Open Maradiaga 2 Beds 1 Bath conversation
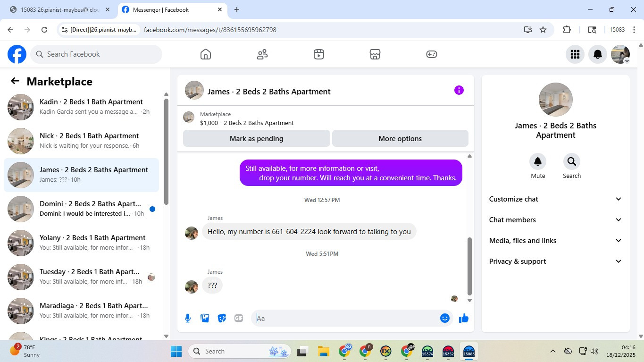The width and height of the screenshot is (644, 362). [x=81, y=311]
